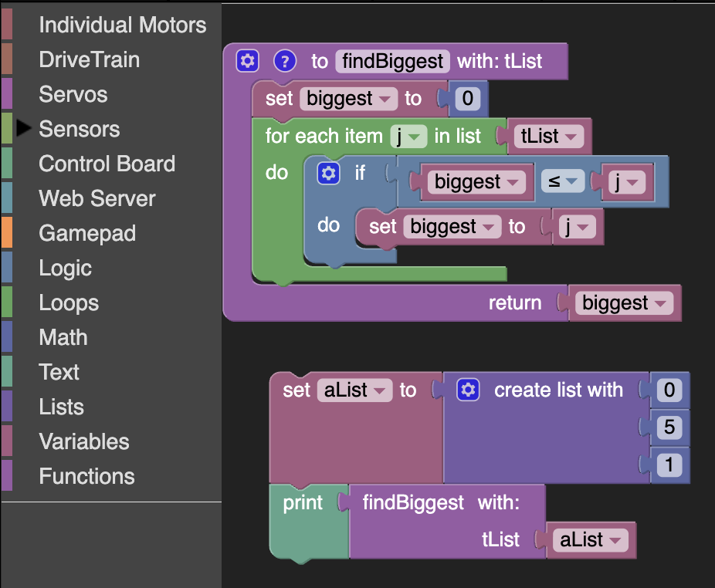This screenshot has width=715, height=588.
Task: Open DriveTrain toolbox category
Action: pyautogui.click(x=90, y=59)
